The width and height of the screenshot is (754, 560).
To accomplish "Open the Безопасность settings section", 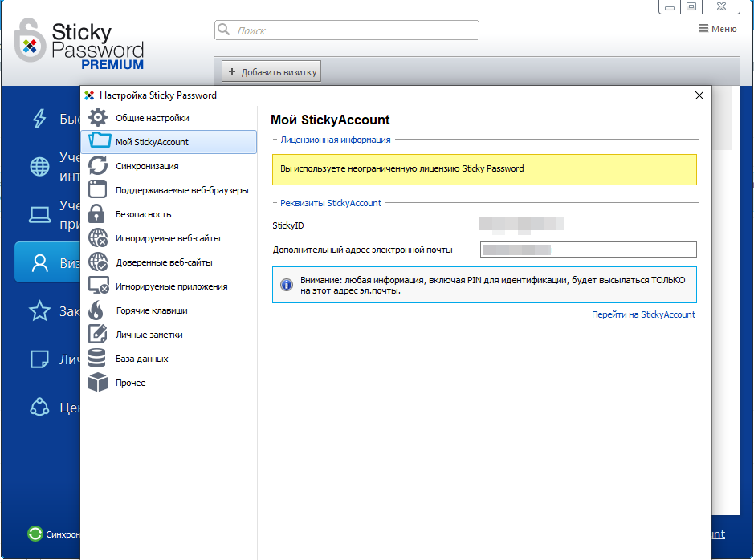I will [169, 213].
